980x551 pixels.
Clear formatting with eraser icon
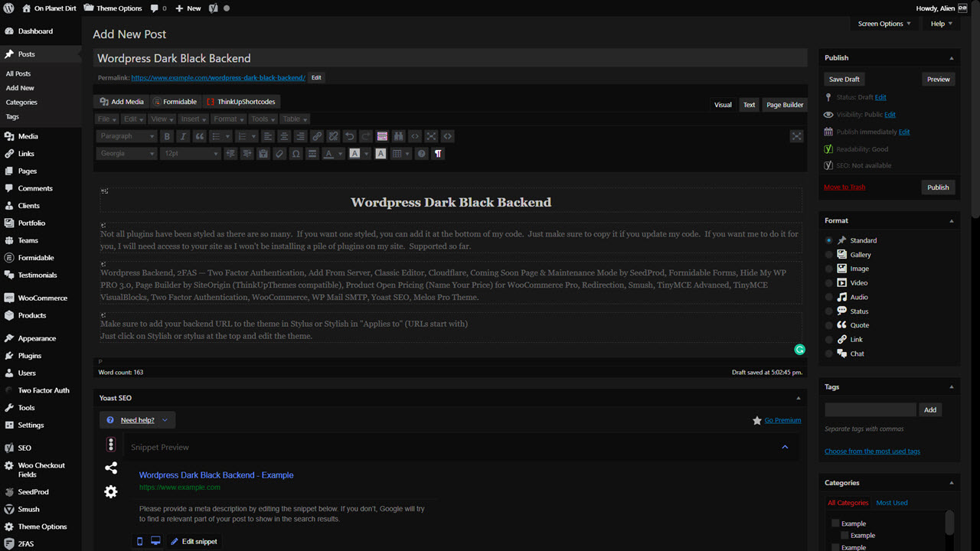tap(279, 154)
